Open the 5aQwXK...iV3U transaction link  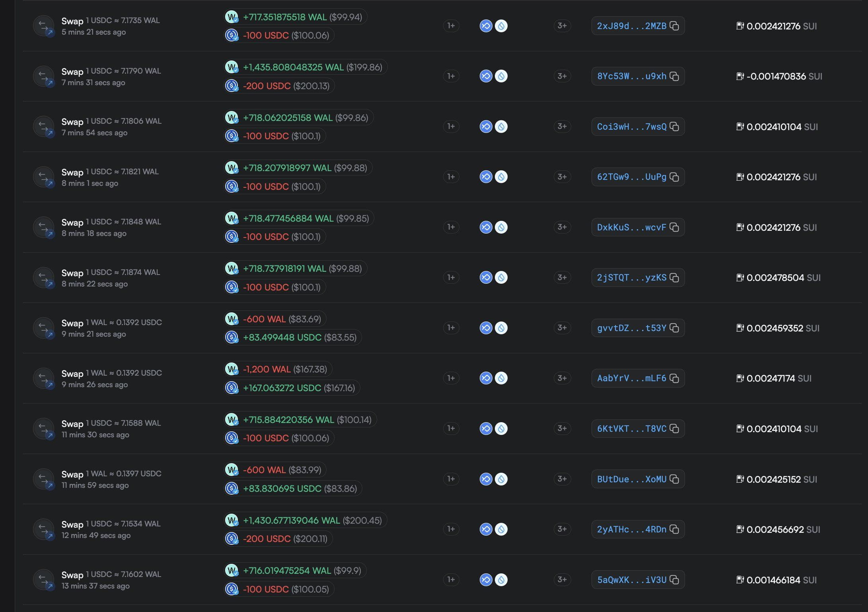631,580
